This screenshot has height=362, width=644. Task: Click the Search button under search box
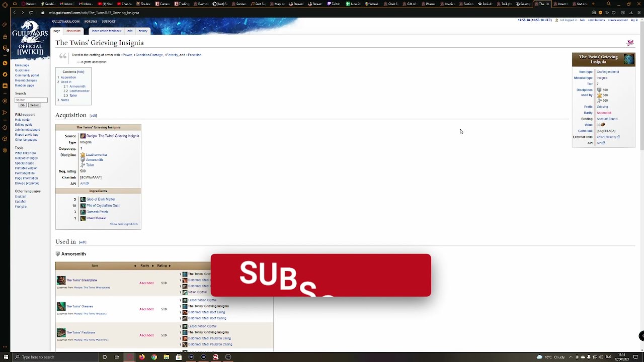coord(34,105)
